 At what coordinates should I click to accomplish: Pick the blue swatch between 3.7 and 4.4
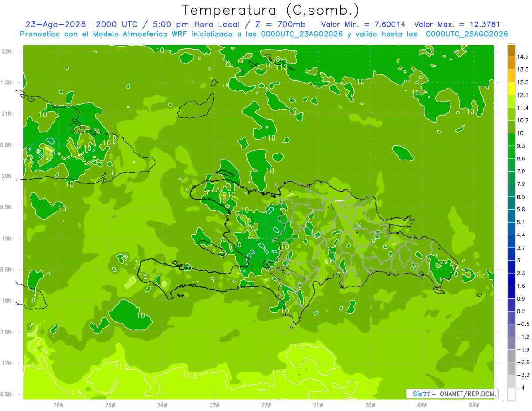pyautogui.click(x=511, y=241)
